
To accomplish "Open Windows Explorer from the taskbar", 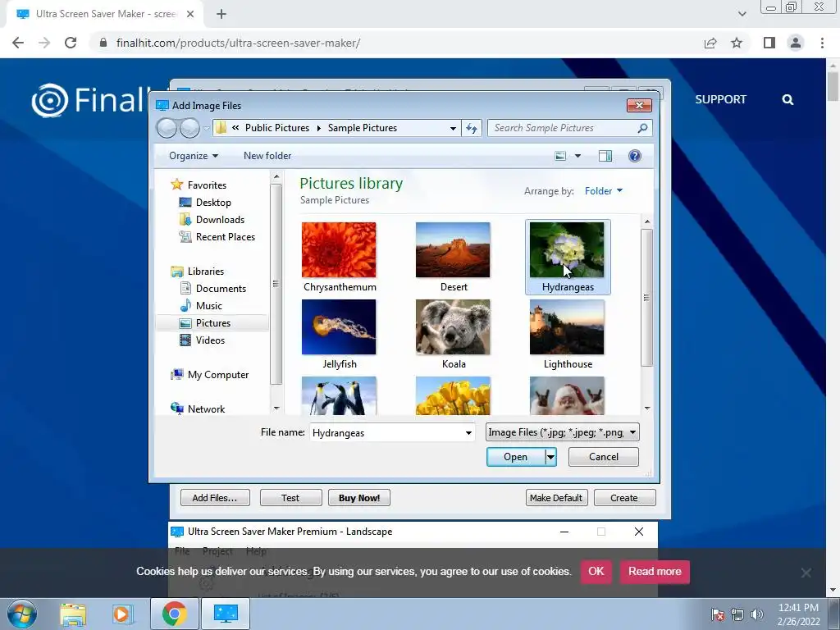I will 73,614.
